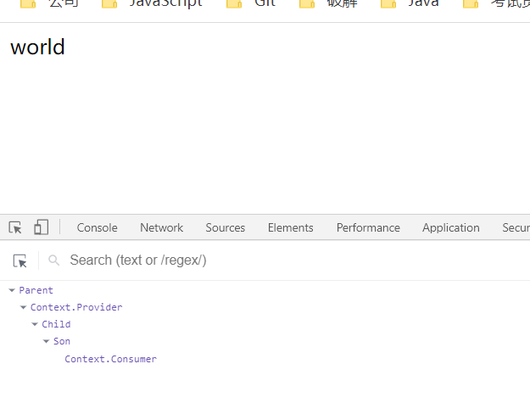530x420 pixels.
Task: Switch to the Sources tab
Action: 225,227
